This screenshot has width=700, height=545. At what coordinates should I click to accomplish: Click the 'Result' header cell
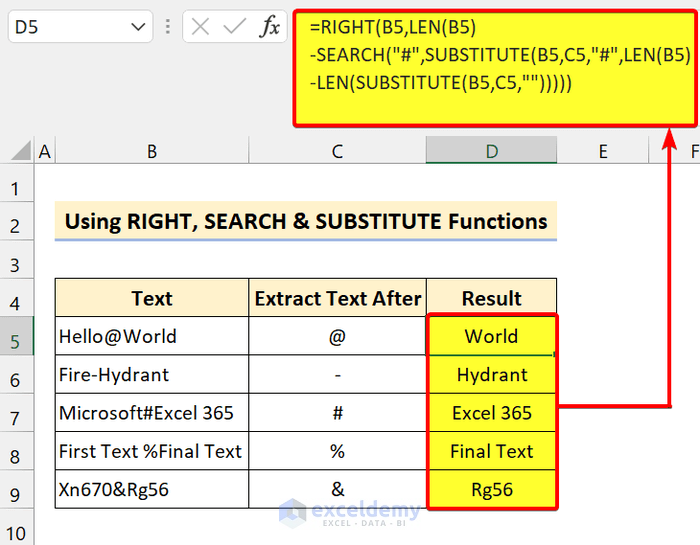tap(492, 298)
